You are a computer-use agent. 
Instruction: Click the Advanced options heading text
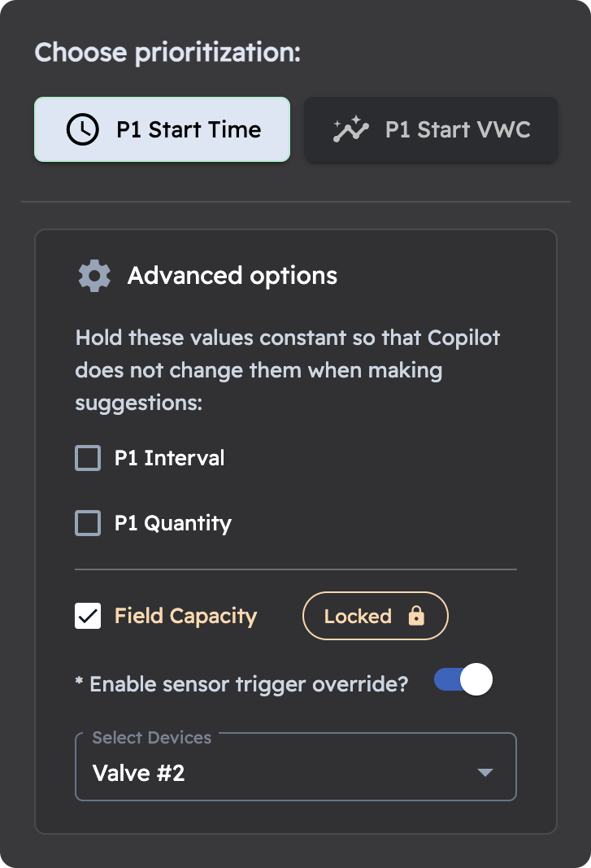coord(232,276)
